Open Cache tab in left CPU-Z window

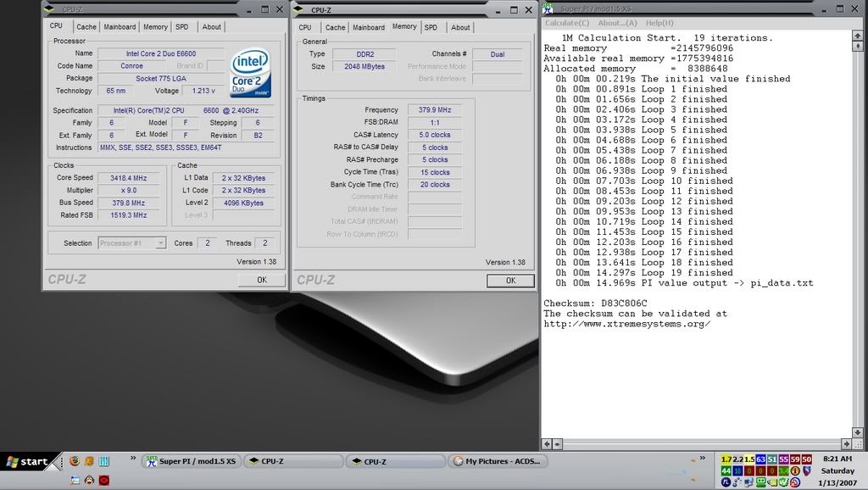pyautogui.click(x=86, y=26)
